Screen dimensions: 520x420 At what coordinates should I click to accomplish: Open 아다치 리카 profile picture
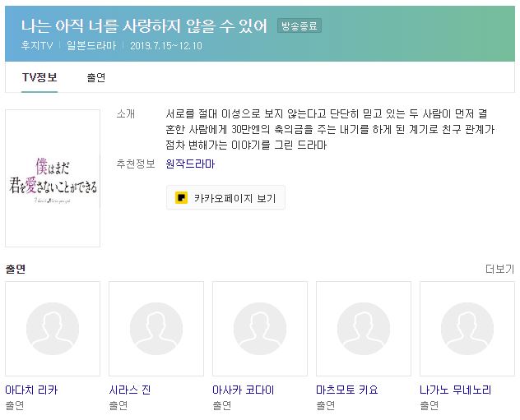pos(53,329)
